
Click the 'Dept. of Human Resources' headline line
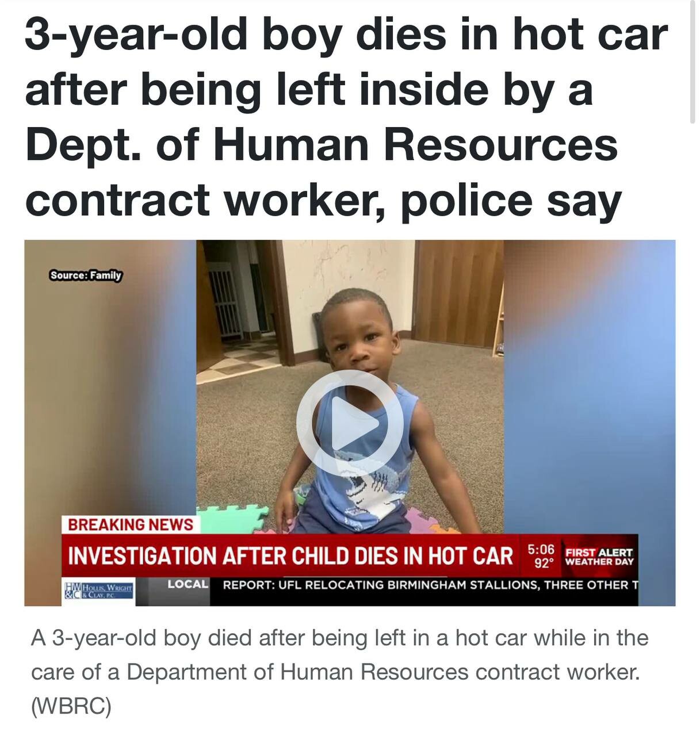click(322, 145)
